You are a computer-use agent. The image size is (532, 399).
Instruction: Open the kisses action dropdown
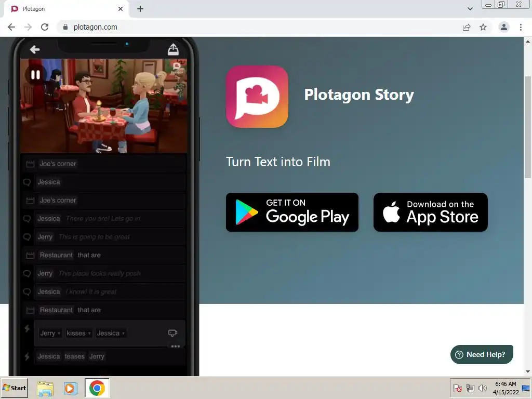(78, 333)
